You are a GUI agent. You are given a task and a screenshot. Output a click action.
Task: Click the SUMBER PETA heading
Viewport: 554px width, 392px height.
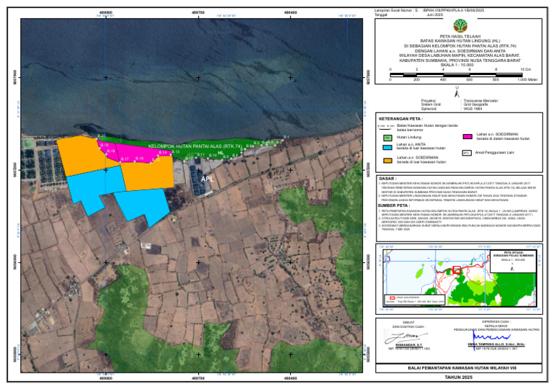[394, 205]
